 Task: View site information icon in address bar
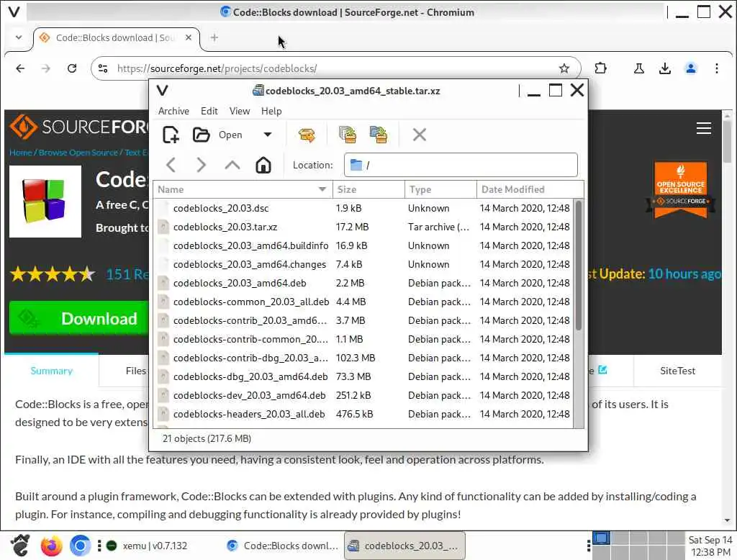(x=103, y=68)
